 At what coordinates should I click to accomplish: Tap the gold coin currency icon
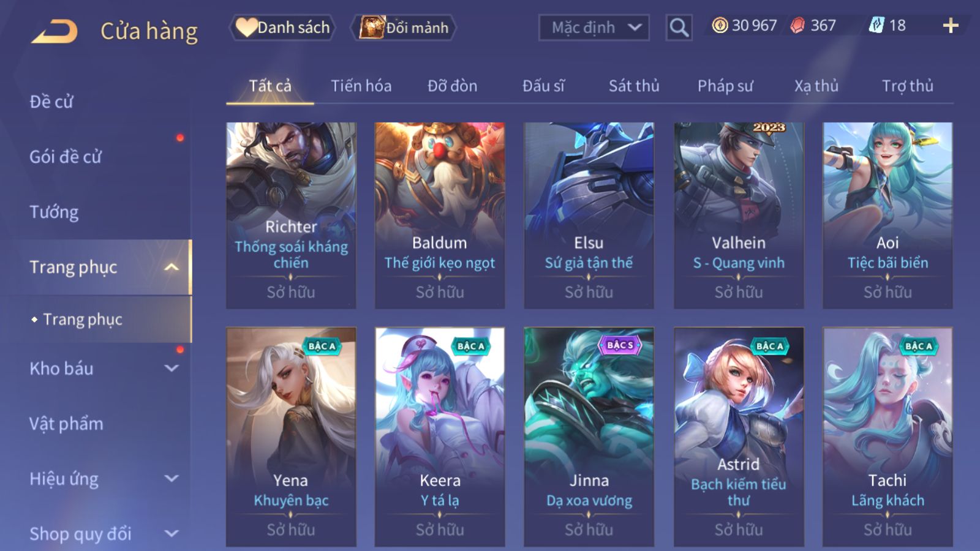click(x=720, y=25)
